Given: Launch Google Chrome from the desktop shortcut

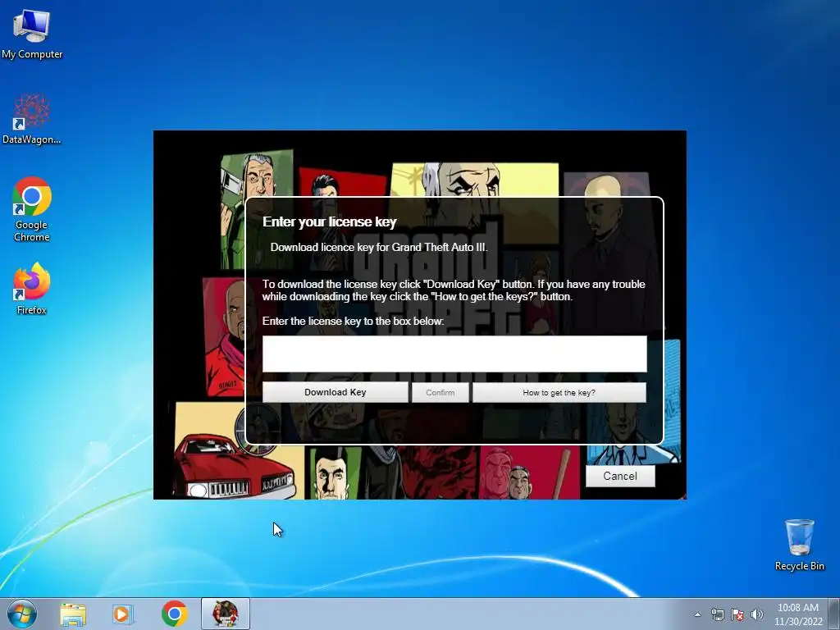Looking at the screenshot, I should (x=32, y=209).
